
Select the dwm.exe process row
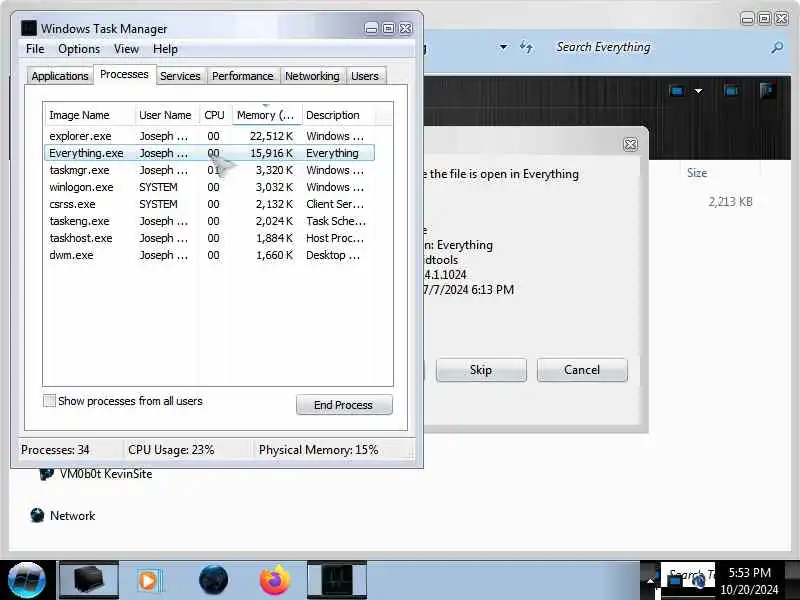pyautogui.click(x=209, y=255)
